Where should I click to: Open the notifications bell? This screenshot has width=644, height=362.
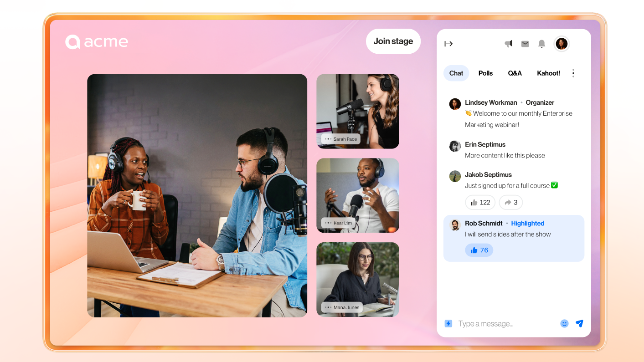(x=541, y=44)
